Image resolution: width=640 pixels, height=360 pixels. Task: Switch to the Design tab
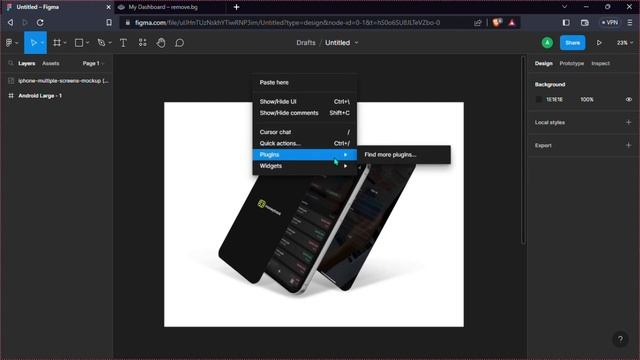point(543,63)
